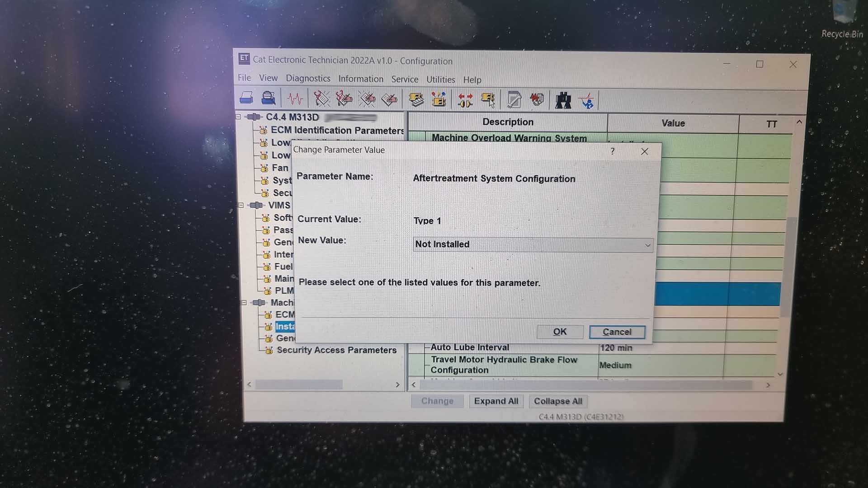The width and height of the screenshot is (868, 488).
Task: Close the Change Parameter Value dialog
Action: [645, 151]
